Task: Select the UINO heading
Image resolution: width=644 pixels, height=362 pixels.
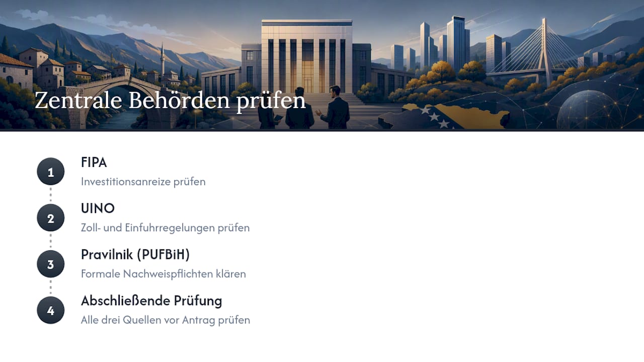Action: pyautogui.click(x=98, y=209)
